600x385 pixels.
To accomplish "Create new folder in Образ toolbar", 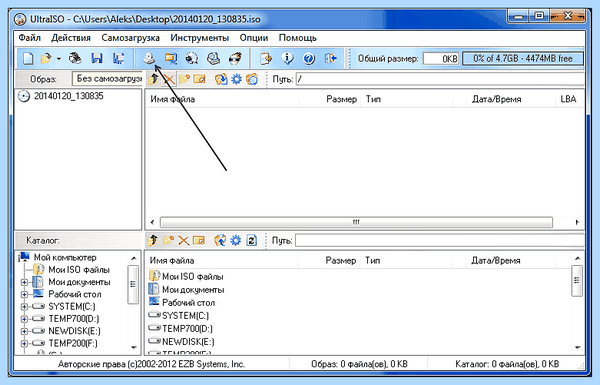I will 184,79.
